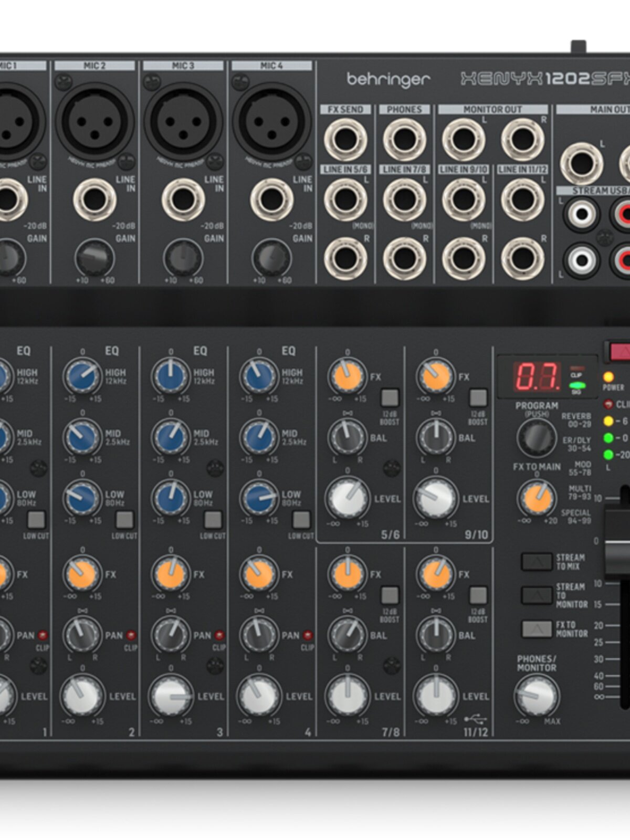
Task: Click the channel 4 PAN knob
Action: pyautogui.click(x=259, y=635)
